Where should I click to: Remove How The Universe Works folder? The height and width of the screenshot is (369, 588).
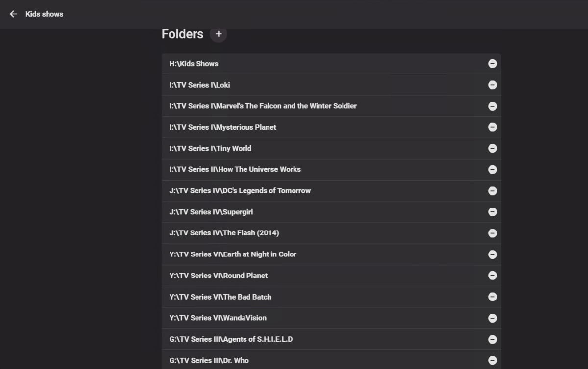492,170
